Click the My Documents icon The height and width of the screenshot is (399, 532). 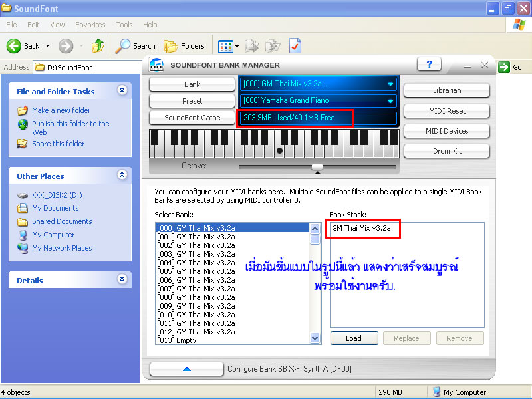[23, 208]
